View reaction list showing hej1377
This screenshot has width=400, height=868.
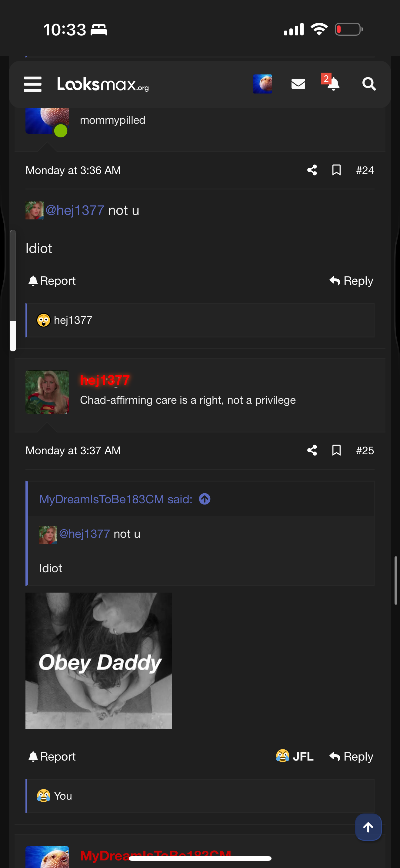(73, 320)
